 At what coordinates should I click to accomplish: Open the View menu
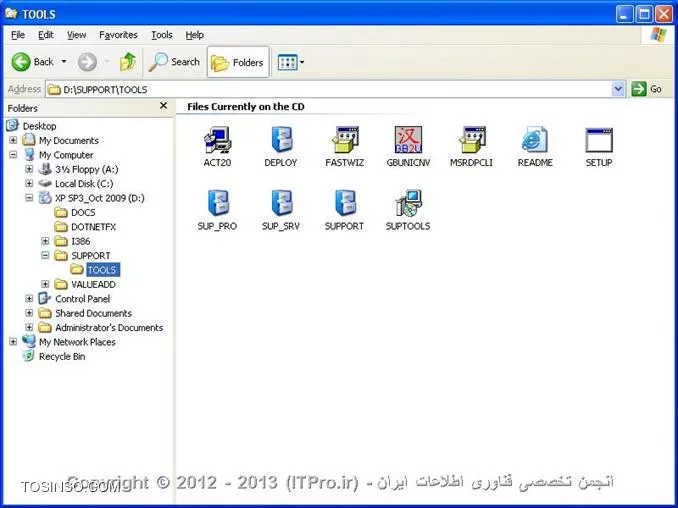tap(77, 35)
